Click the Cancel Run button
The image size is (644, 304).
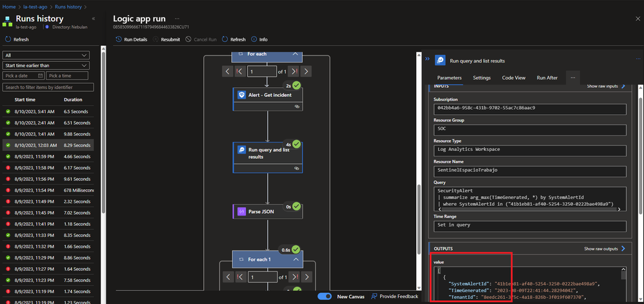pos(201,39)
